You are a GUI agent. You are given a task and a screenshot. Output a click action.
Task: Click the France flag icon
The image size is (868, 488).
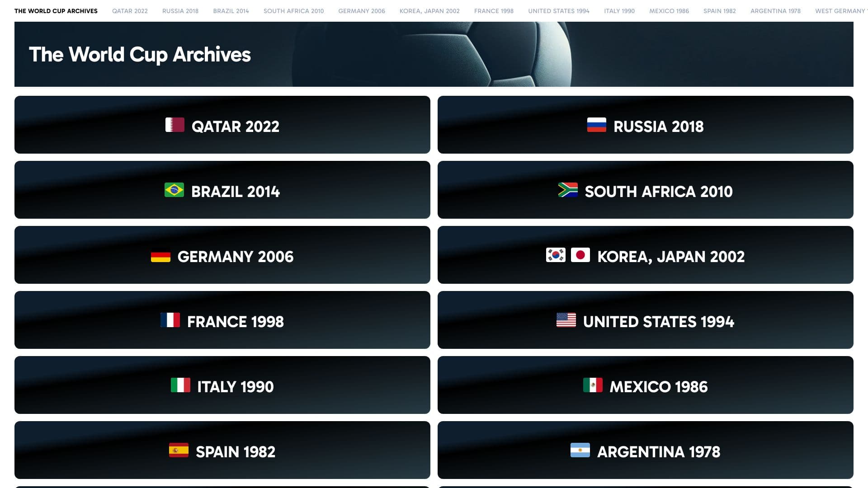170,320
